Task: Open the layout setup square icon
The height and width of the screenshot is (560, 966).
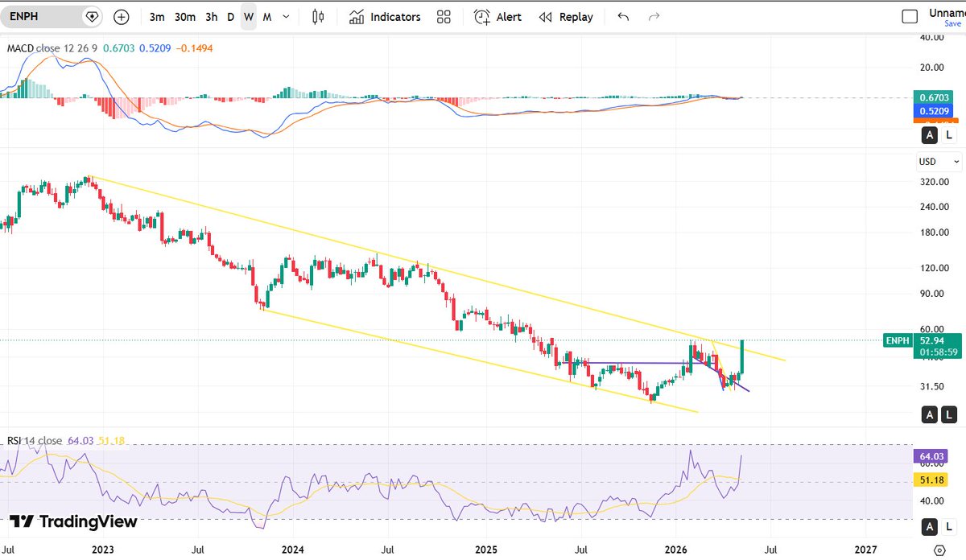Action: [910, 16]
